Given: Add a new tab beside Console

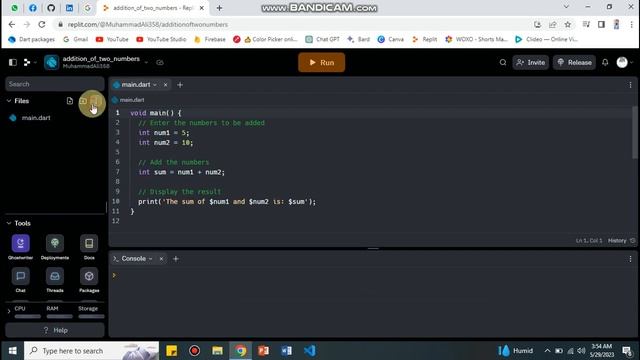Looking at the screenshot, I should [x=176, y=259].
